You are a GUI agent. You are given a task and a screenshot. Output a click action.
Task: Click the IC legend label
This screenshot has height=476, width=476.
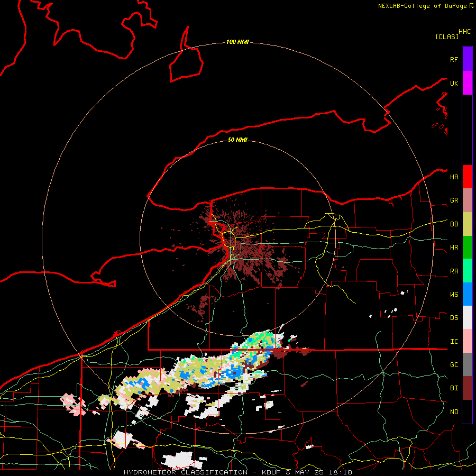(x=454, y=342)
